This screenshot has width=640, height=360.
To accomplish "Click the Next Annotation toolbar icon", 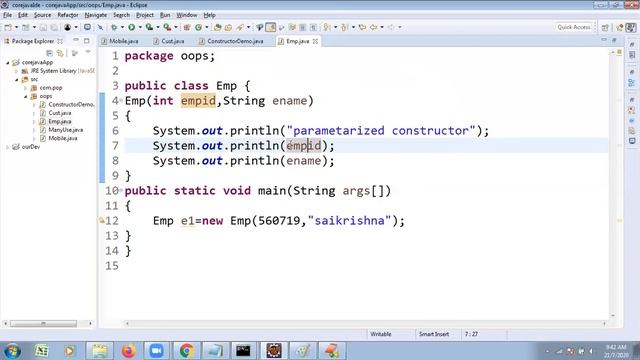I will 327,27.
